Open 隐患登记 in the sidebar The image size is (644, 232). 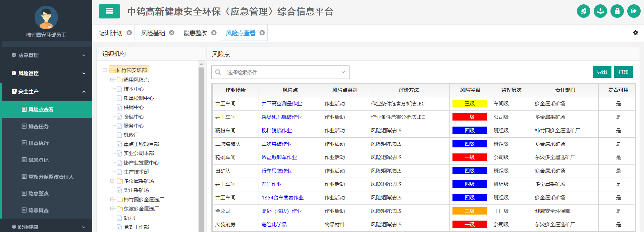point(47,160)
